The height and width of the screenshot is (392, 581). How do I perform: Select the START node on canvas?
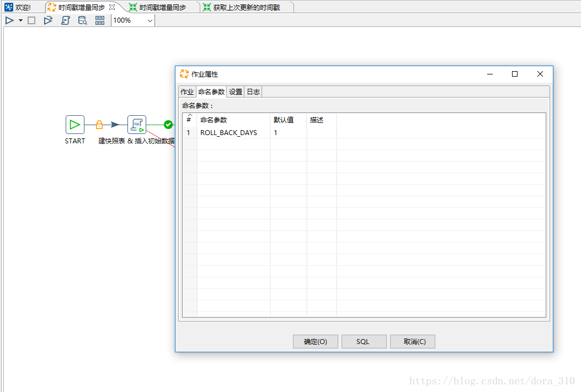coord(75,125)
